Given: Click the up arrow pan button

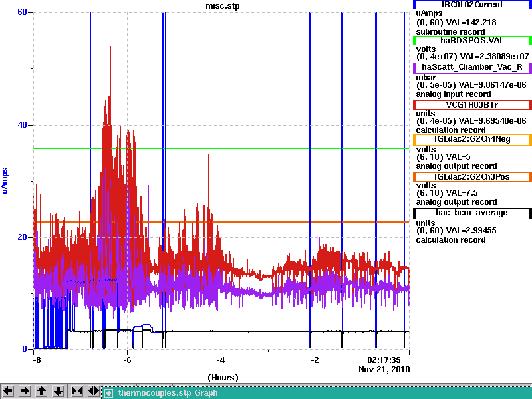Looking at the screenshot, I should (x=42, y=391).
